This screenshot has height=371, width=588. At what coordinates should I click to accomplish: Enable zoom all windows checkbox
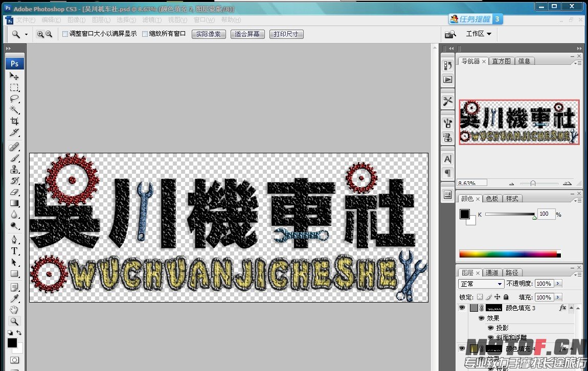tap(145, 34)
